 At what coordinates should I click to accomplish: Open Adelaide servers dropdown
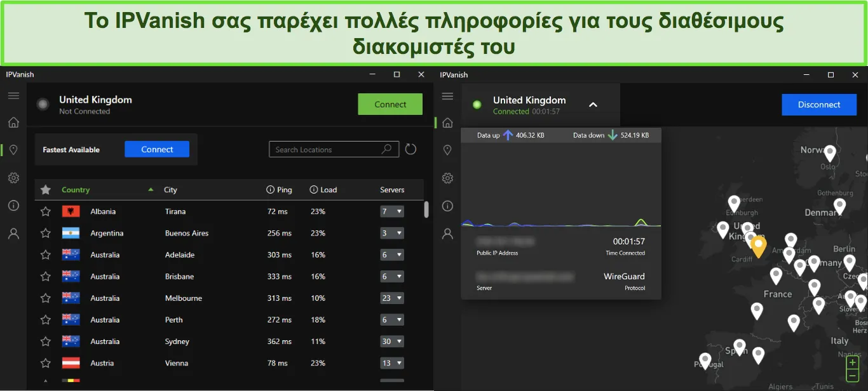click(392, 255)
